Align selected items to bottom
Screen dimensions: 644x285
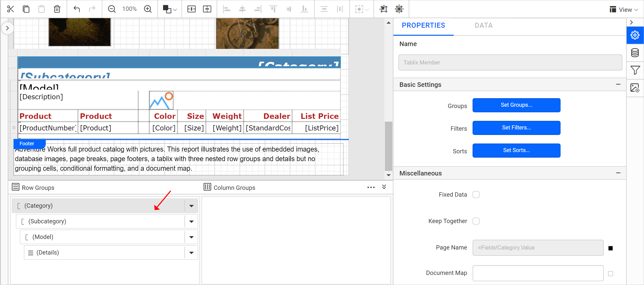305,9
